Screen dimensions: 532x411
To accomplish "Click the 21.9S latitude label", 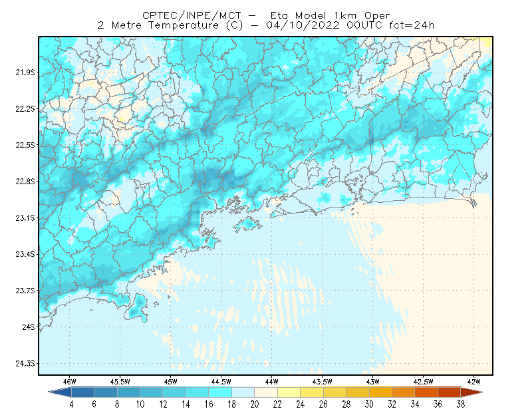I will tap(25, 72).
